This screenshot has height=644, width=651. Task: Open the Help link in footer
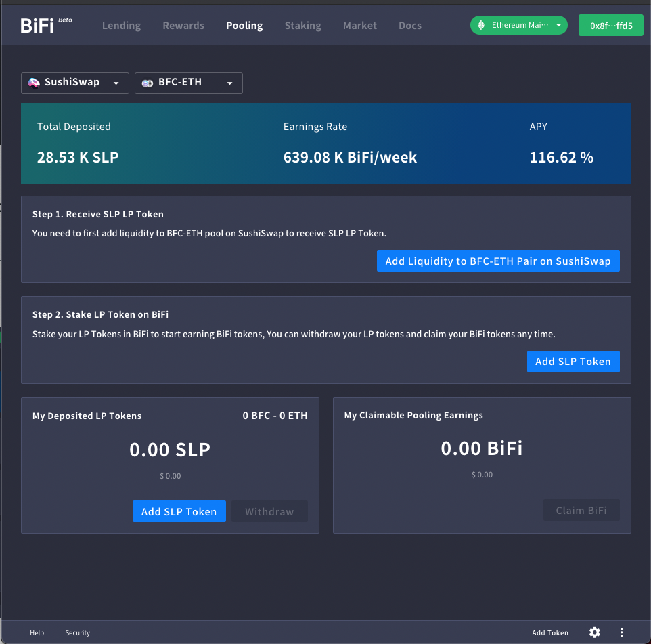click(x=37, y=632)
